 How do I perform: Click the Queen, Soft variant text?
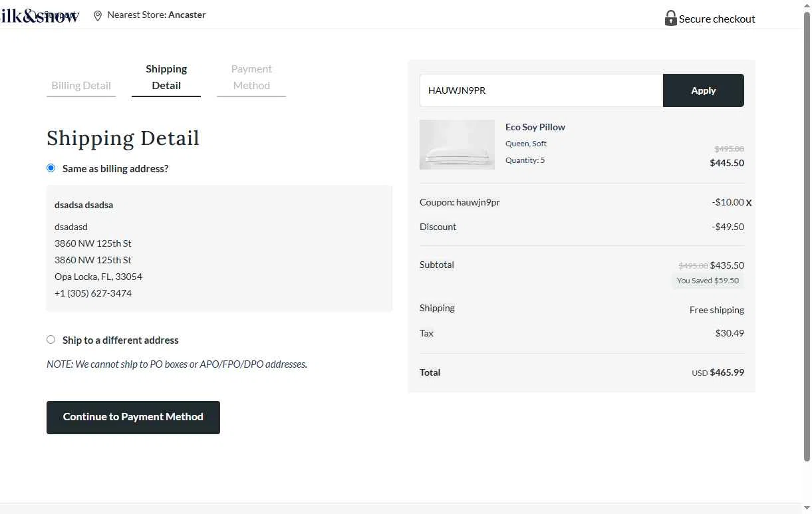[x=526, y=144]
